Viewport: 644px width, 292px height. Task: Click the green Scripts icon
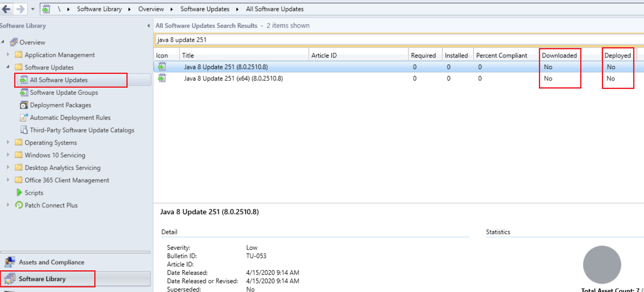[19, 193]
